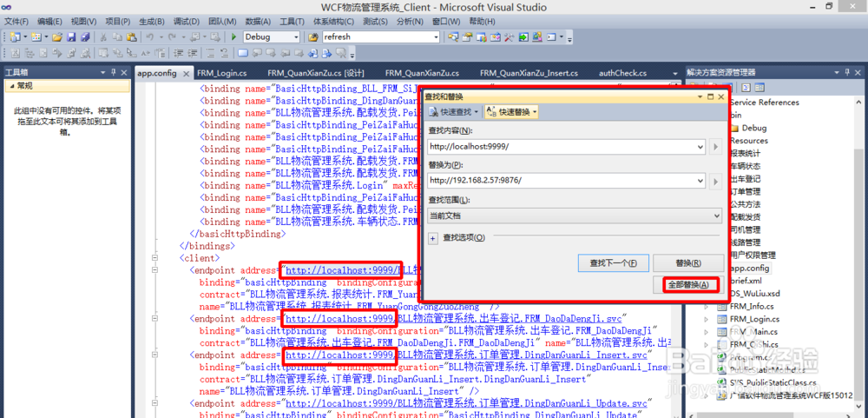Click the Redo arrow icon

point(174,37)
